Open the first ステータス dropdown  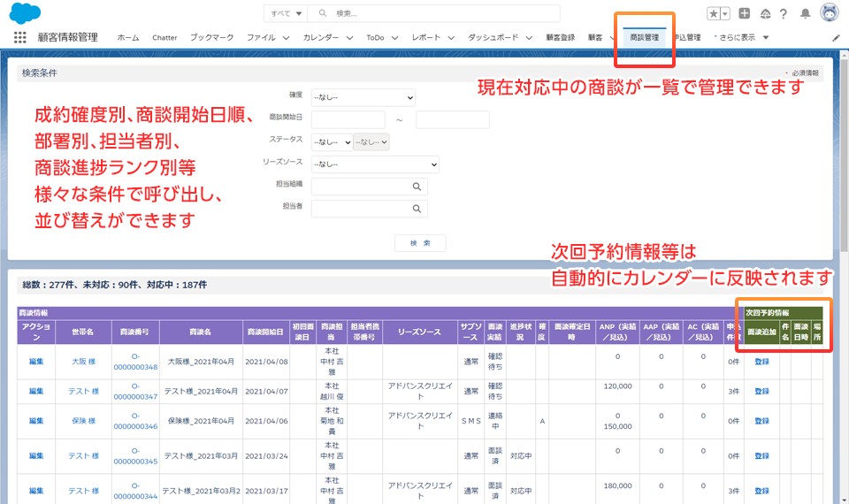pos(332,141)
